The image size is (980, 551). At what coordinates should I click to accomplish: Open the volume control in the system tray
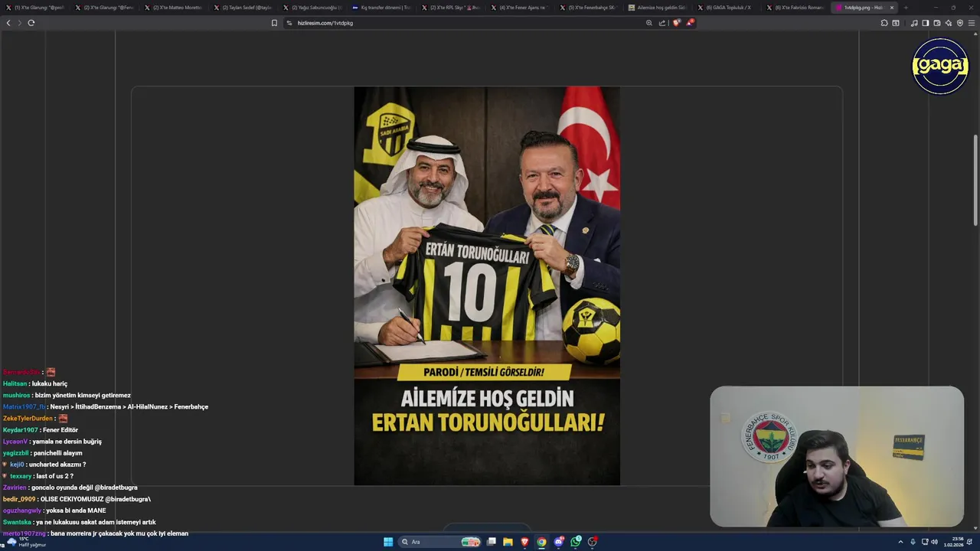(934, 542)
